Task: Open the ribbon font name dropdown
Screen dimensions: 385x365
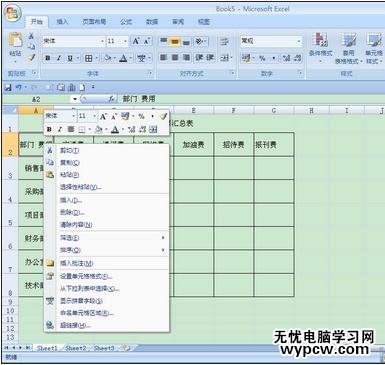Action: (x=102, y=41)
